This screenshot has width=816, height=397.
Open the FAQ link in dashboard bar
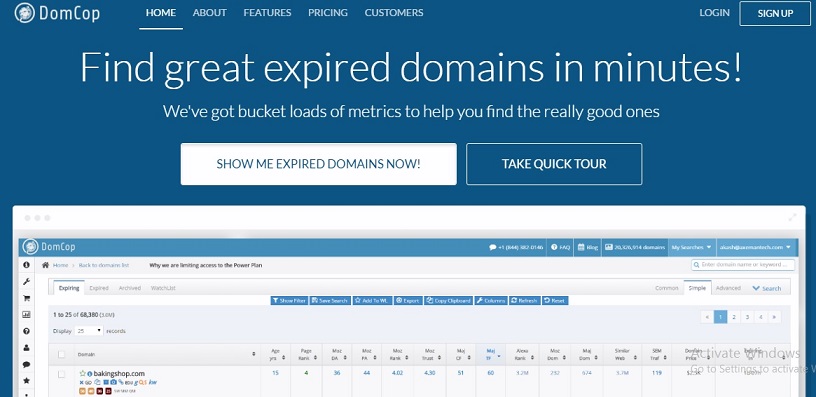(x=561, y=247)
